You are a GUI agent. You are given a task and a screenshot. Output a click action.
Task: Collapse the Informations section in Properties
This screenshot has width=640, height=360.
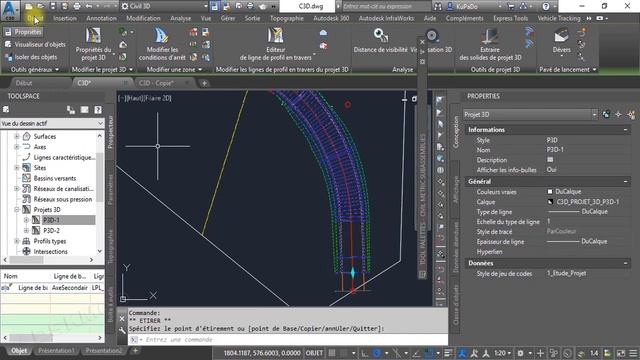625,130
